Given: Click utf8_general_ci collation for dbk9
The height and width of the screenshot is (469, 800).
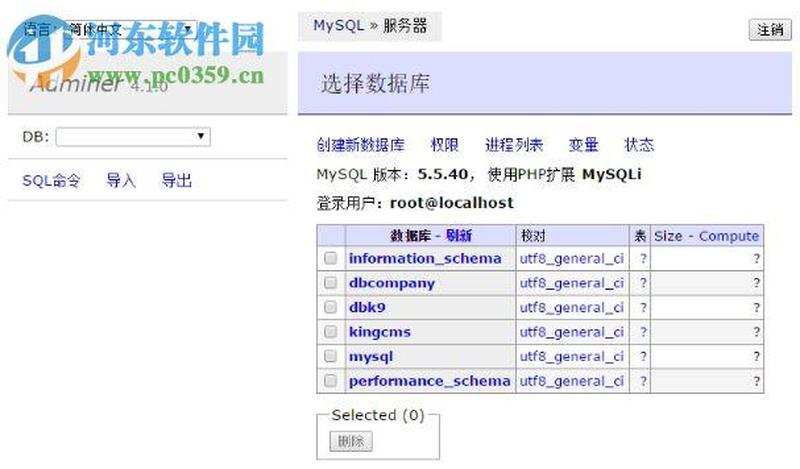Looking at the screenshot, I should 572,308.
